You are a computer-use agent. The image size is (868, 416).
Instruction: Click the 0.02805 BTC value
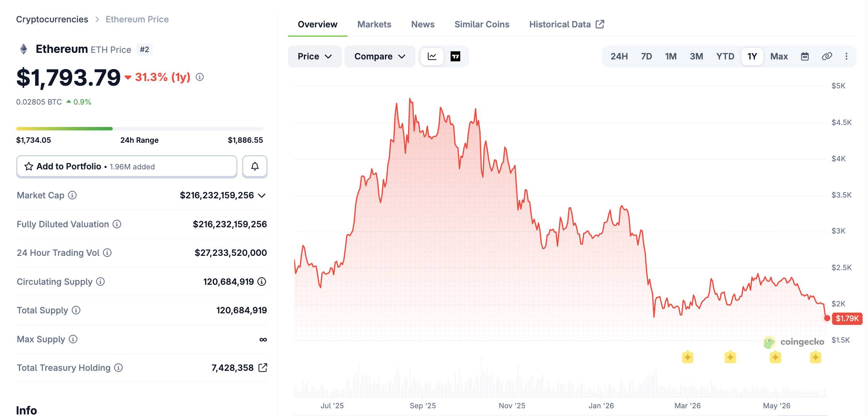pyautogui.click(x=39, y=102)
